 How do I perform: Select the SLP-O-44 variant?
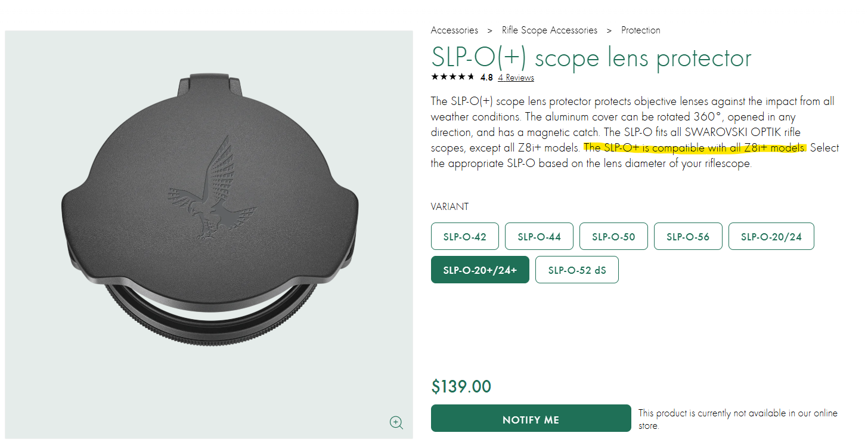539,237
